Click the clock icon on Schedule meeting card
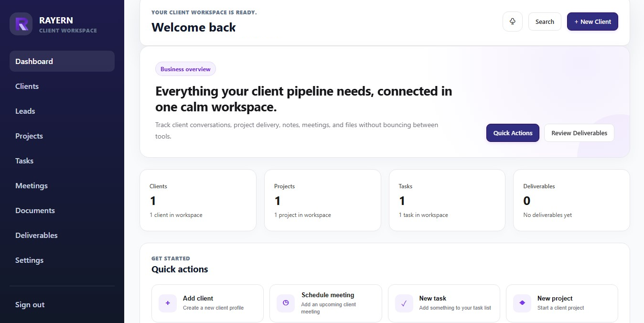Image resolution: width=644 pixels, height=323 pixels. tap(286, 303)
